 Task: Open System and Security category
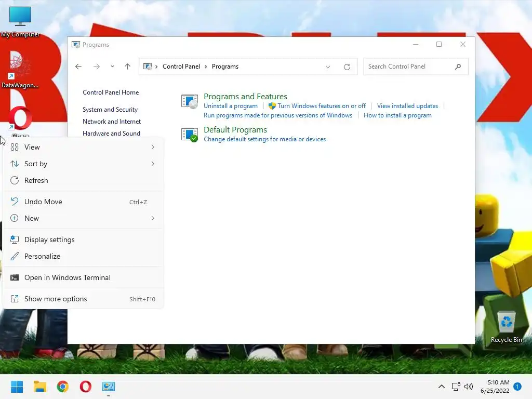[110, 110]
